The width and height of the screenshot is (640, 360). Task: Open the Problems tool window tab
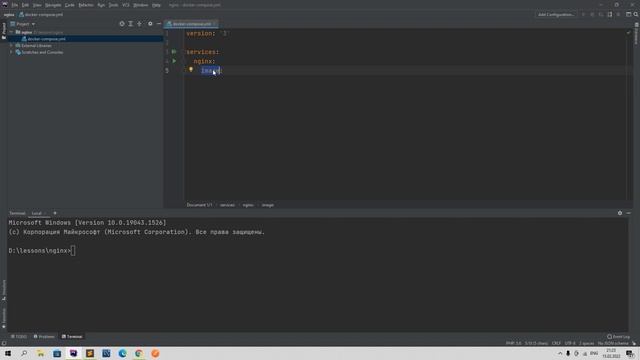click(44, 337)
